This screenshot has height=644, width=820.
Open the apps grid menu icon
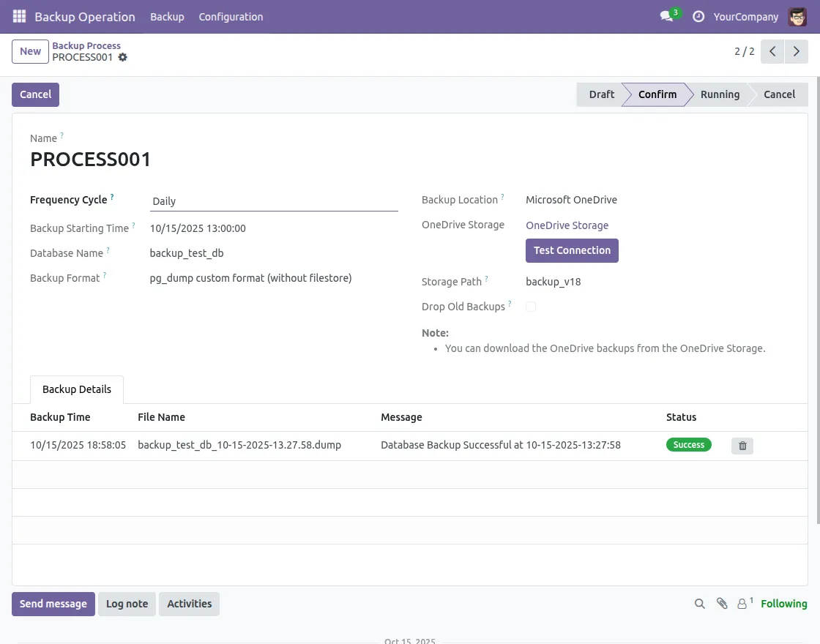point(19,16)
